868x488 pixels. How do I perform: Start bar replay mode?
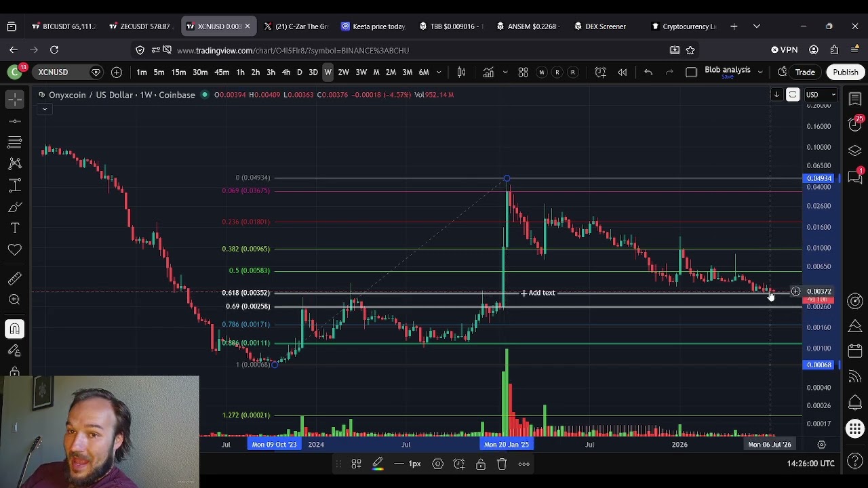tap(622, 72)
